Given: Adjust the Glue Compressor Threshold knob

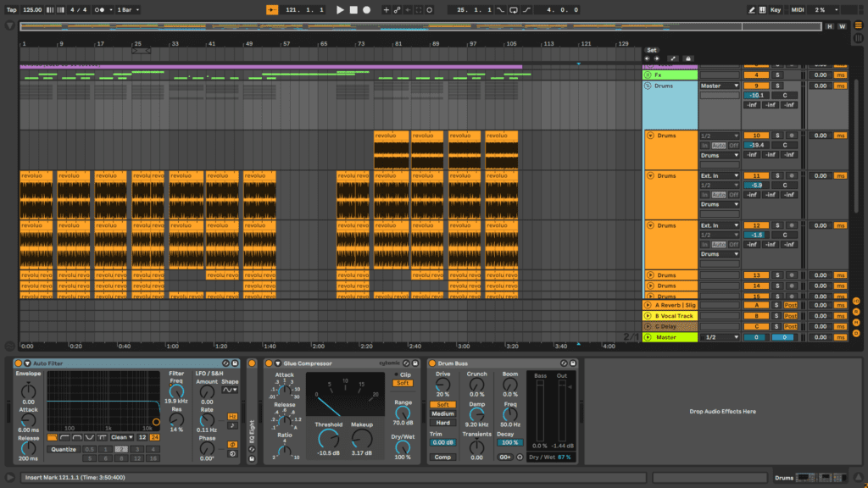Looking at the screenshot, I should click(328, 439).
